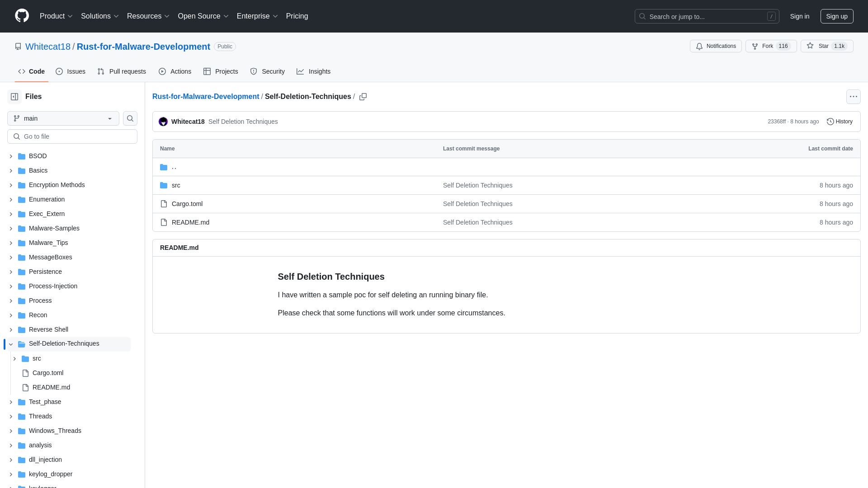Search files with the magnifier button
This screenshot has height=488, width=868.
point(130,118)
